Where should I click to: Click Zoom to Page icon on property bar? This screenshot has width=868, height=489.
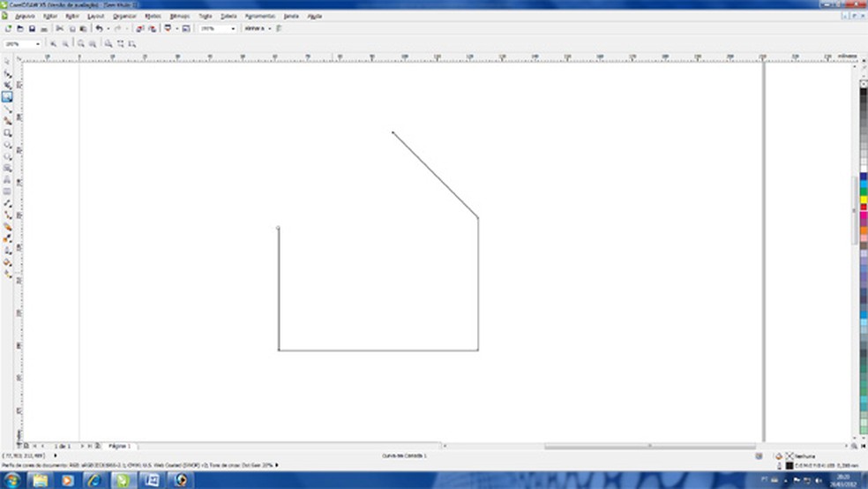coord(108,44)
